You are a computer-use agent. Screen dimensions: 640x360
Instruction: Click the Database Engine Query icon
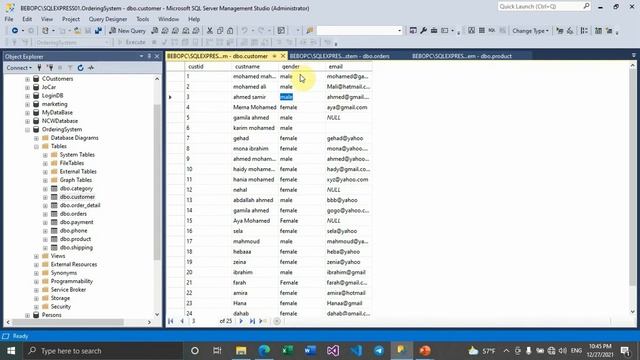155,31
